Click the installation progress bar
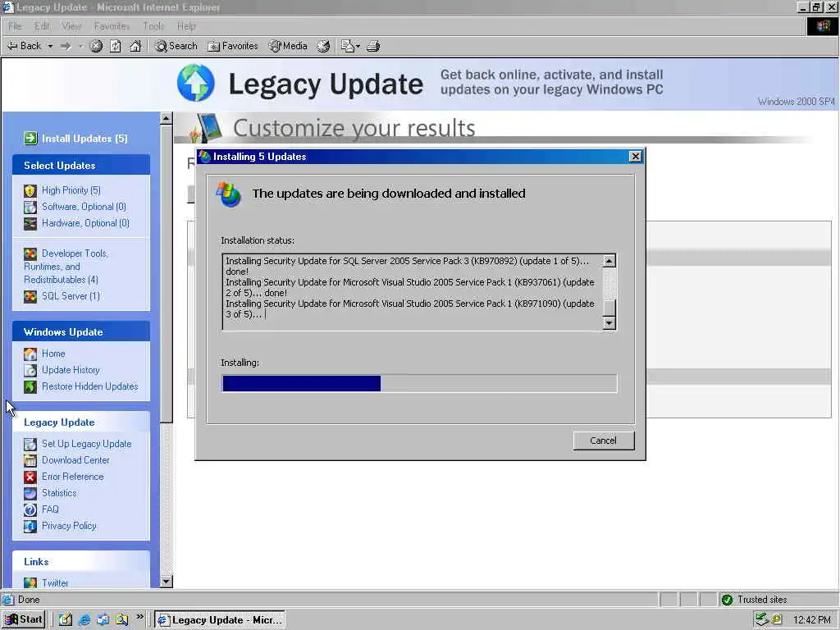 (x=419, y=384)
